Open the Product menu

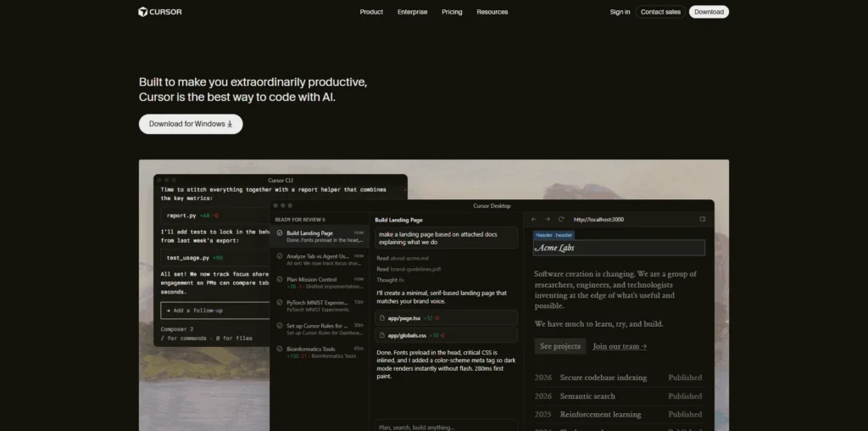(x=371, y=12)
